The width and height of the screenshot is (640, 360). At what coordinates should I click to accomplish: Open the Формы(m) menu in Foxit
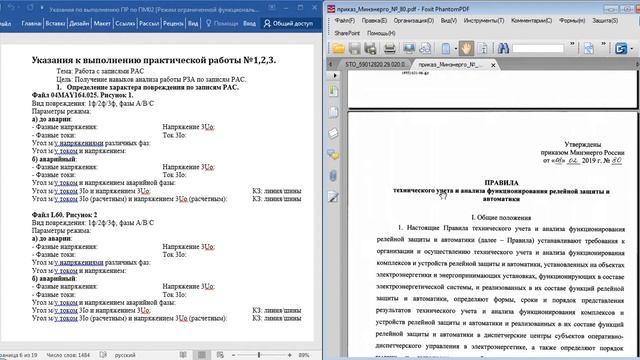[x=571, y=20]
